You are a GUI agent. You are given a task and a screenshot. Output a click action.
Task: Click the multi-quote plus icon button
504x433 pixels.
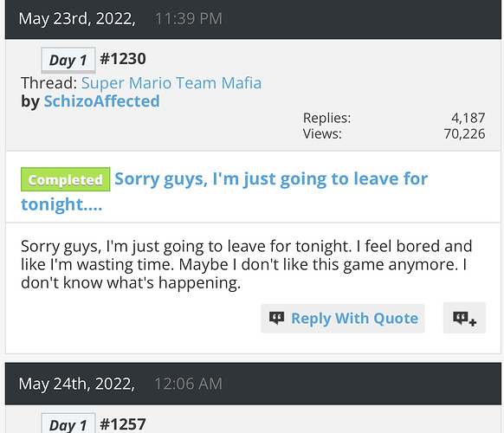tap(464, 318)
